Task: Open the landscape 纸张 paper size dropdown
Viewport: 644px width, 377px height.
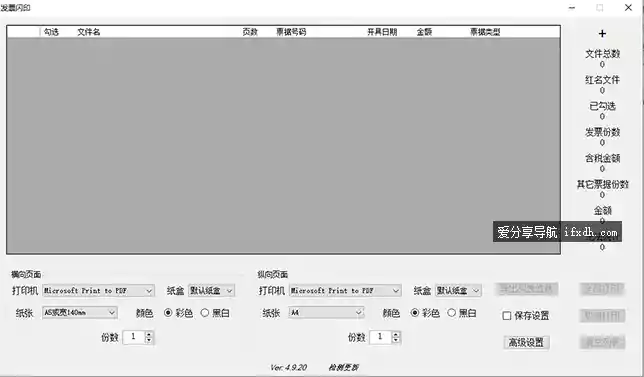Action: [x=80, y=313]
